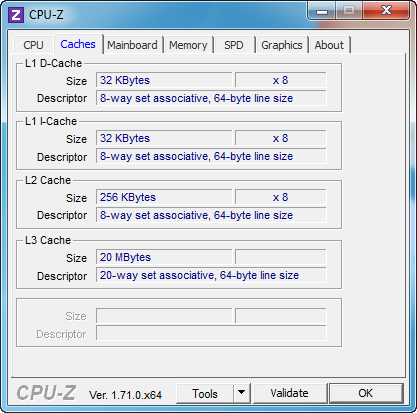Click the L2 Cache size 256 KBytes field
Image resolution: width=417 pixels, height=413 pixels.
point(164,197)
